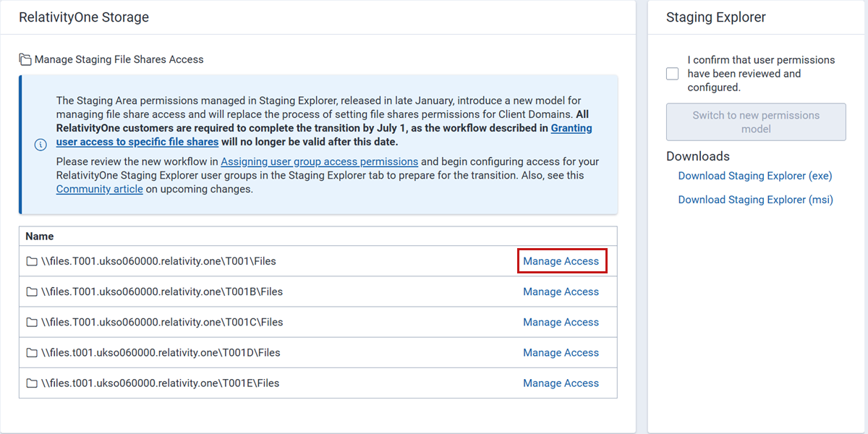The width and height of the screenshot is (868, 434).
Task: Open Manage Access for T001\Files
Action: coord(561,261)
